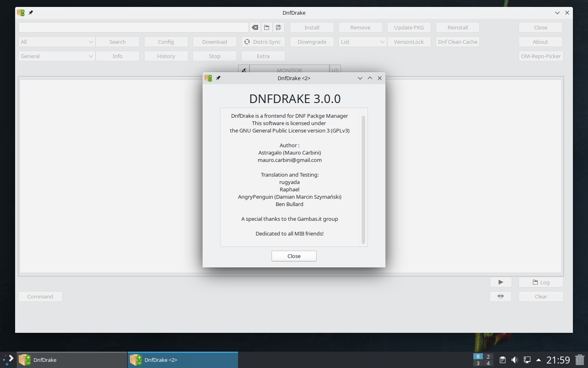Image resolution: width=588 pixels, height=368 pixels.
Task: Open the network connection tray icon
Action: point(527,360)
